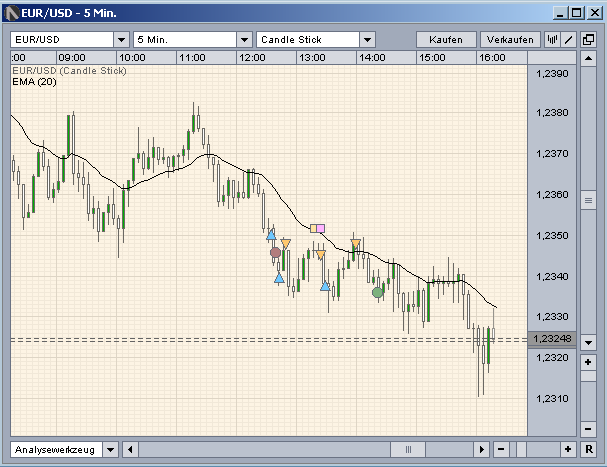Click the Candle Stick chart type field

tap(308, 39)
